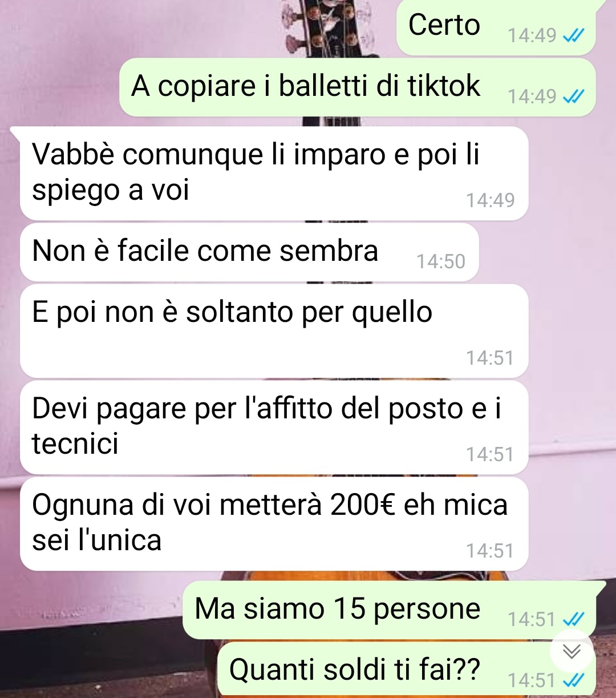This screenshot has height=698, width=616.
Task: Select the 'E poi non è soltanto per quello' message
Action: [x=274, y=331]
